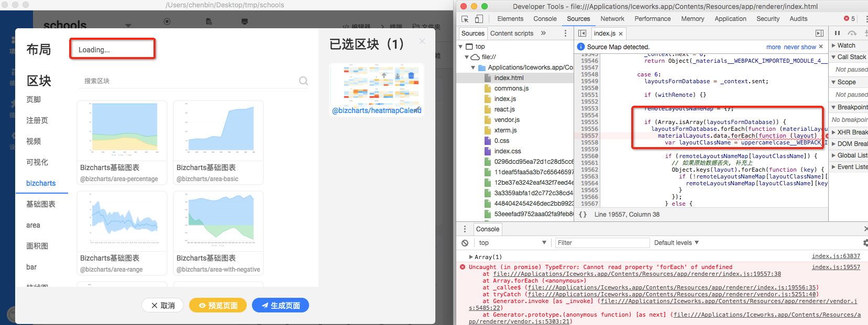Open commons.js in the file tree
Image resolution: width=868 pixels, height=325 pixels.
coord(511,88)
